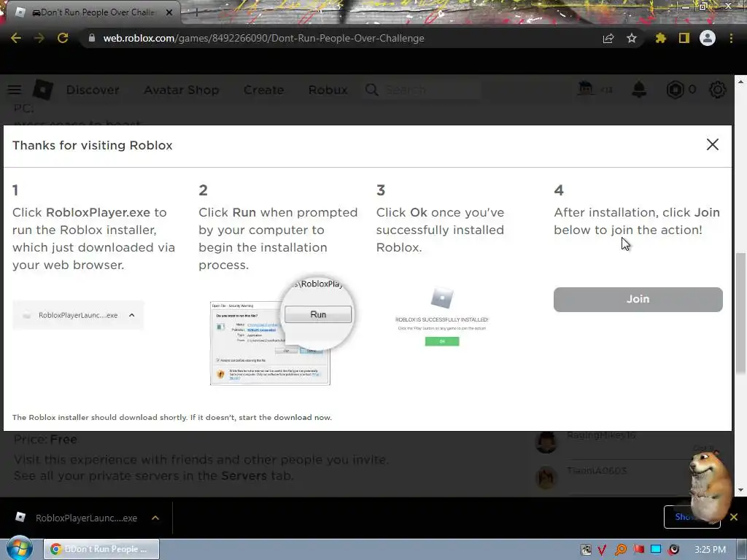Click the taskbar clock showing 3:25 PM
Image resolution: width=747 pixels, height=560 pixels.
(710, 550)
